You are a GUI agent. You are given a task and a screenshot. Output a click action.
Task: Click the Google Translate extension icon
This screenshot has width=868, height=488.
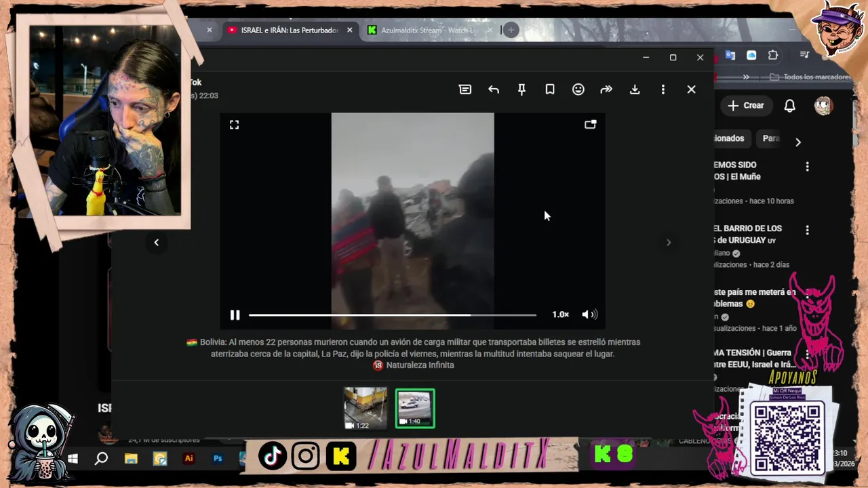(730, 56)
